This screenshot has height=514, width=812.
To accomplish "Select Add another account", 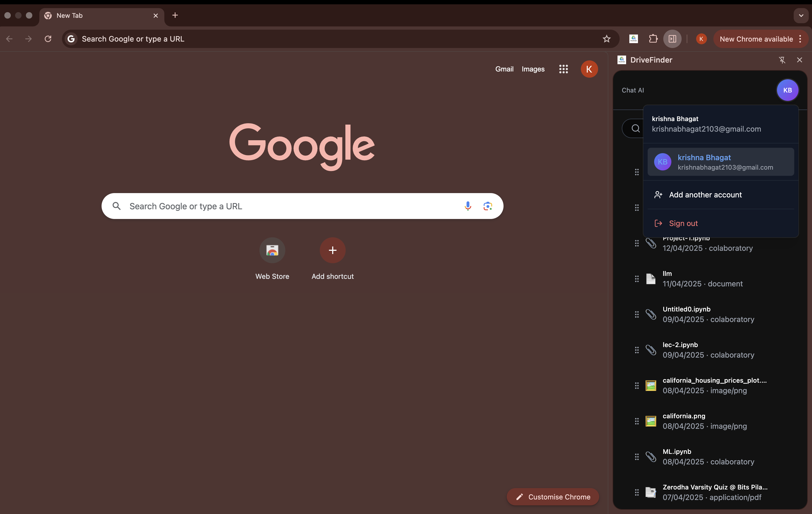I will (705, 195).
